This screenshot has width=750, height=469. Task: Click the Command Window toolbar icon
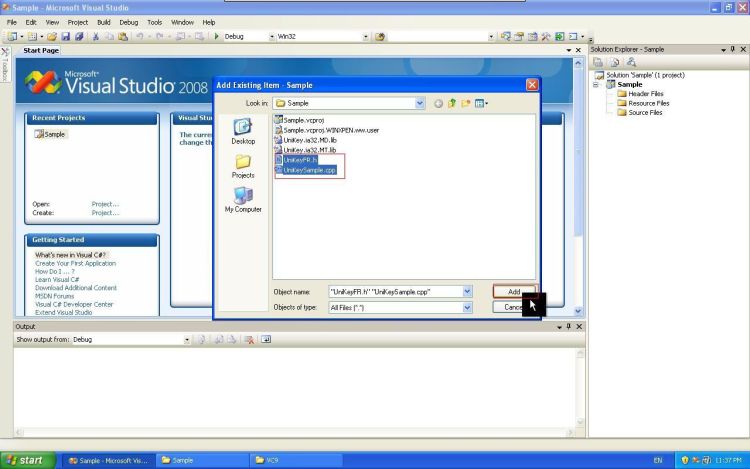(x=573, y=36)
